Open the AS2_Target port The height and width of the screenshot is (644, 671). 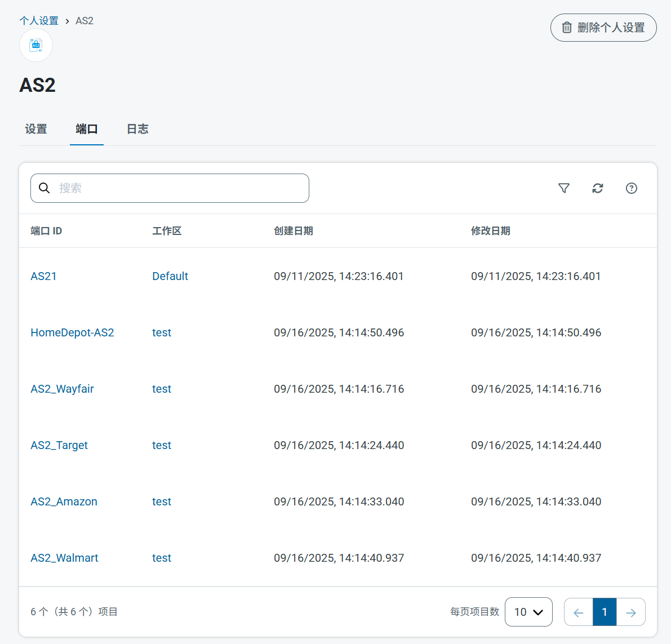click(x=59, y=446)
